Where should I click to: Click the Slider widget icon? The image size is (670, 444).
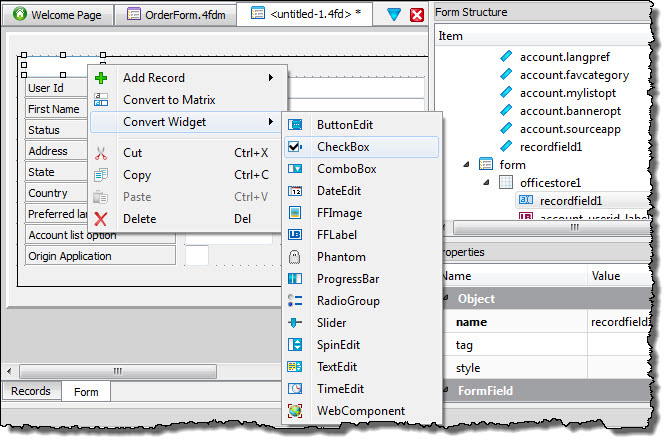click(x=295, y=323)
